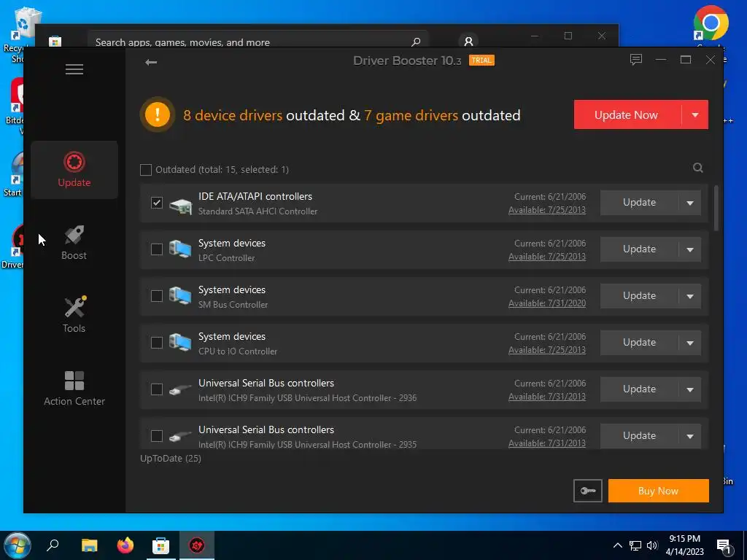Click the CPU to IO Controller device icon

pyautogui.click(x=181, y=343)
